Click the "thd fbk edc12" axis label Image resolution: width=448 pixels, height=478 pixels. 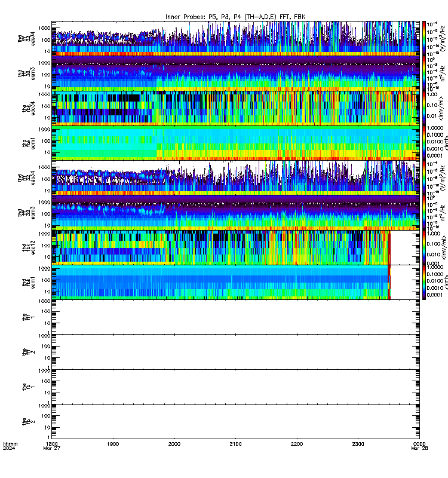click(29, 247)
